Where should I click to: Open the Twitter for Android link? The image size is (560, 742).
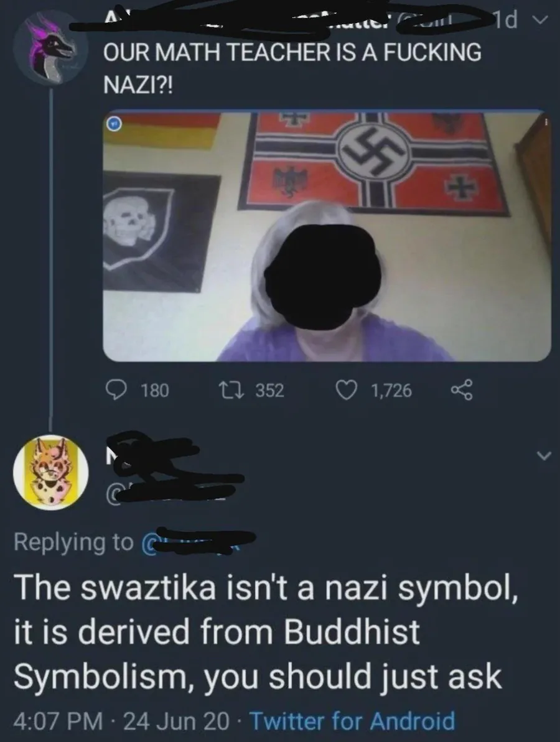click(x=352, y=722)
